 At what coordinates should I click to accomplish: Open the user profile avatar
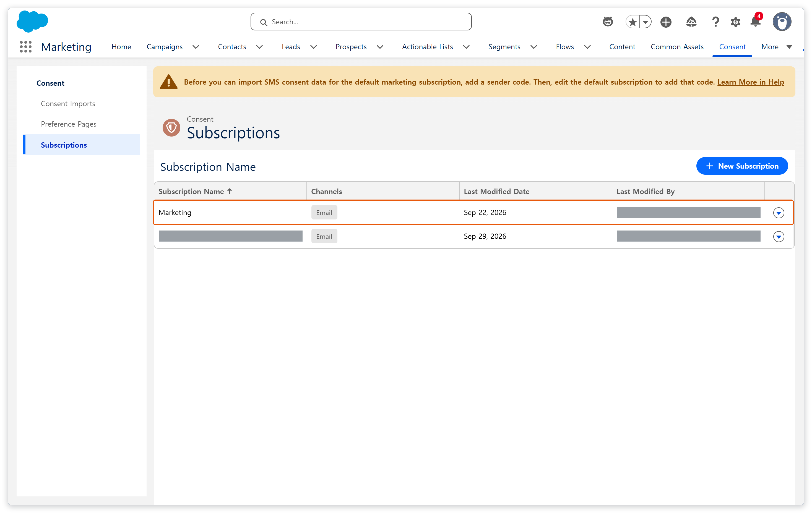pyautogui.click(x=782, y=22)
